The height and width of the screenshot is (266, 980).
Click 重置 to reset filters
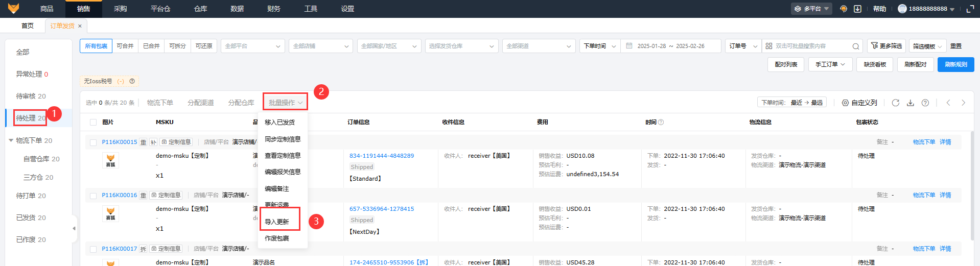tap(956, 46)
